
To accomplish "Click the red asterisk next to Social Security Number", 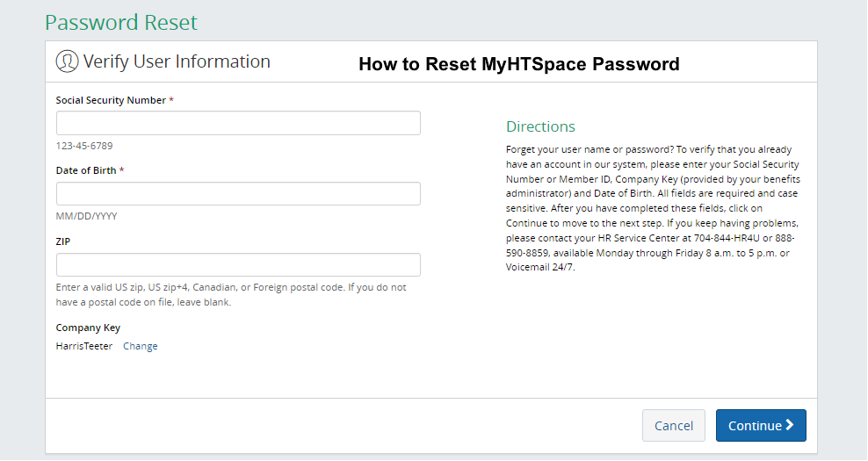I will click(x=171, y=100).
